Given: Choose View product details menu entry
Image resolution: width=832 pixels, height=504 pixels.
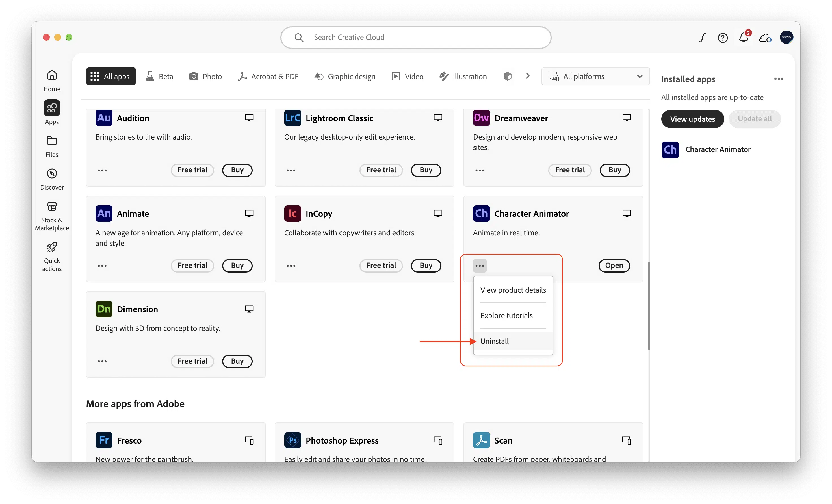Looking at the screenshot, I should (513, 290).
